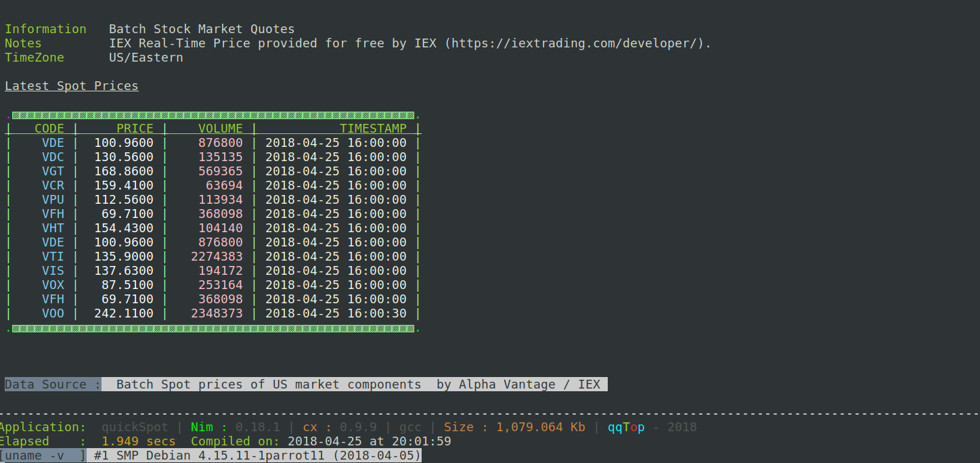Viewport: 980px width, 463px height.
Task: Click the timestamp ending in 16:00:30
Action: pos(336,313)
